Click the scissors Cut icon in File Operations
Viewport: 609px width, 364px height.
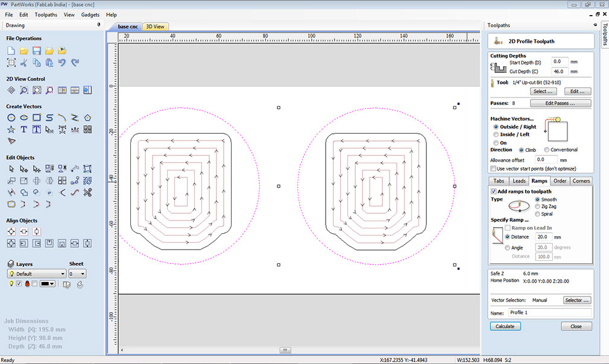click(x=24, y=63)
